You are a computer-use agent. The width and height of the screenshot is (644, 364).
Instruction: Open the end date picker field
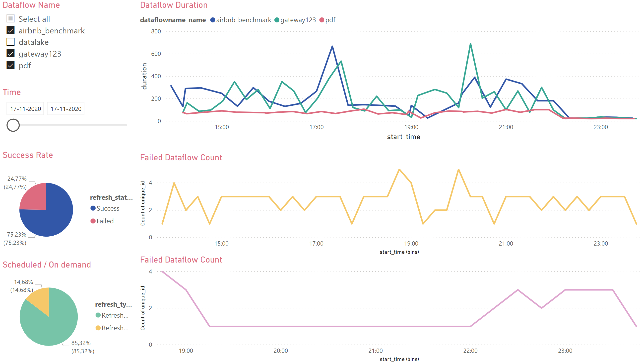[x=65, y=109]
